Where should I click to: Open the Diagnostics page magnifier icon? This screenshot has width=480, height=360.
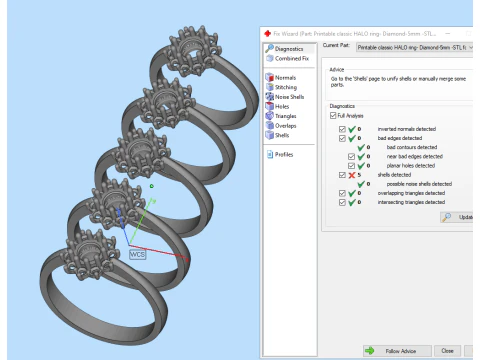click(x=269, y=48)
